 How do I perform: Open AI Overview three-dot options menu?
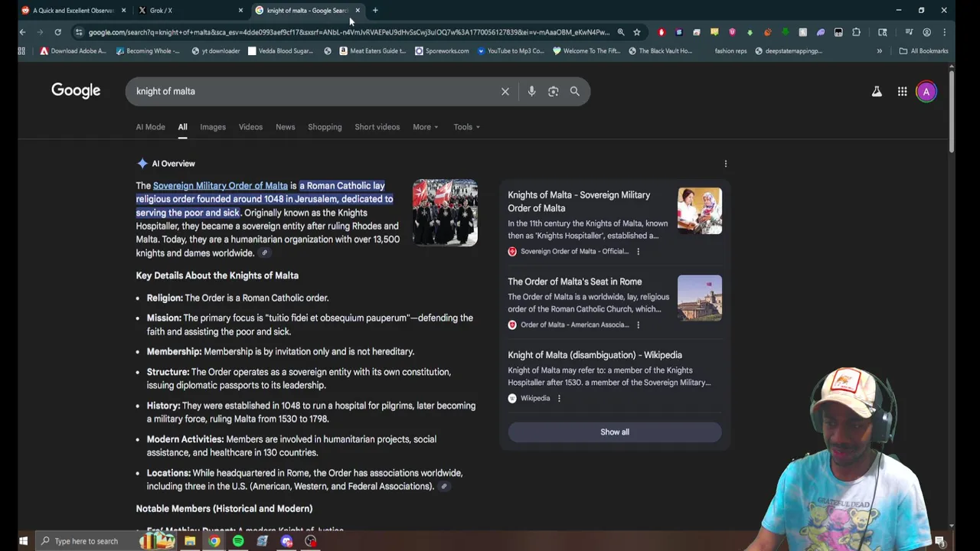pos(726,163)
